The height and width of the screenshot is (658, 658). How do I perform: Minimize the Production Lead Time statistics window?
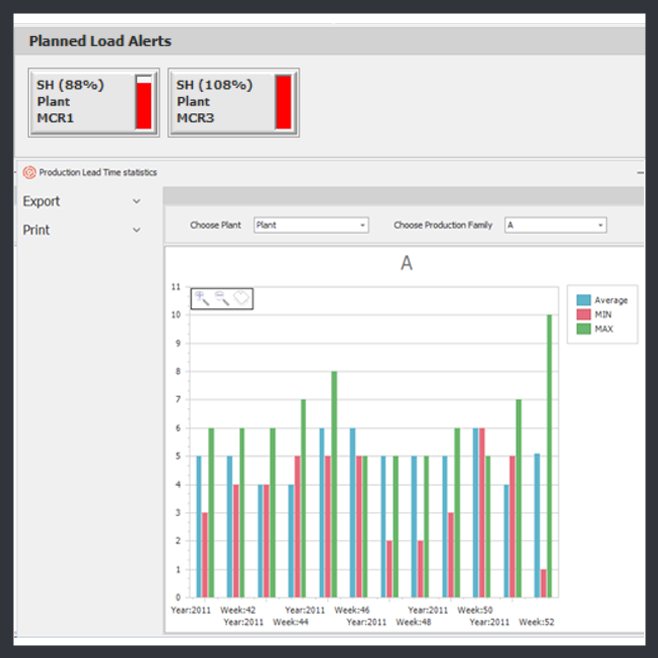[640, 172]
